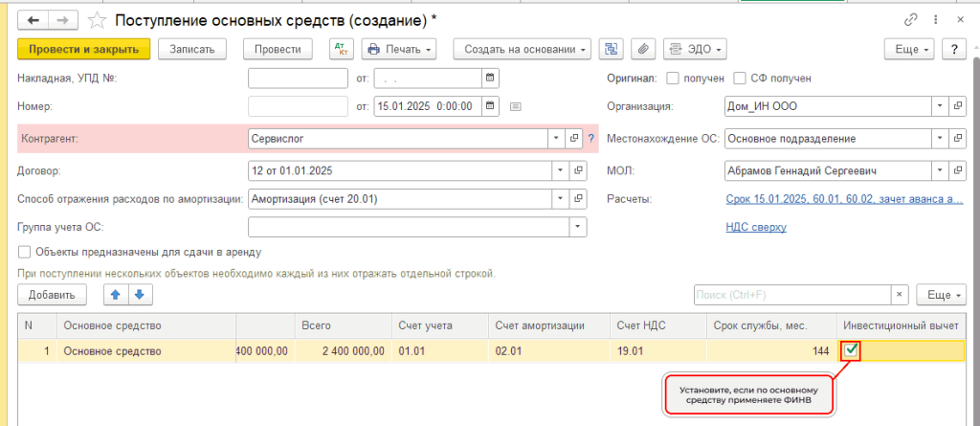The width and height of the screenshot is (980, 426).
Task: Go forward with the right arrow button
Action: (x=62, y=21)
